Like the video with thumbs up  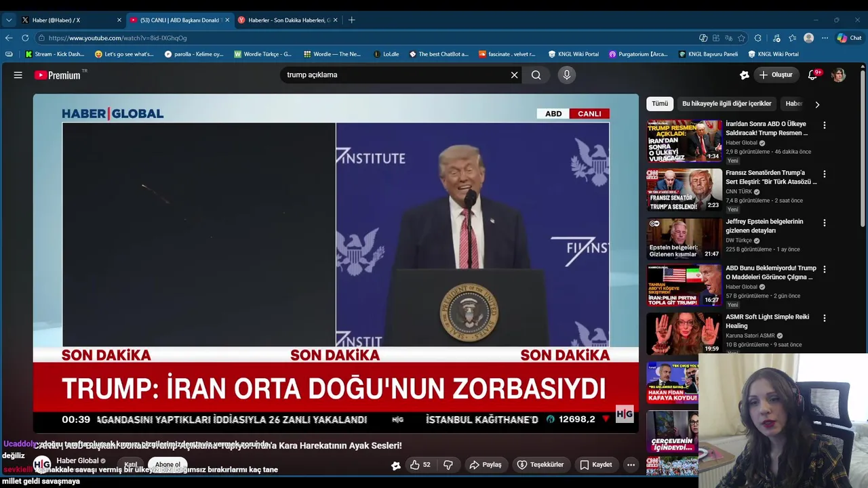pos(420,465)
